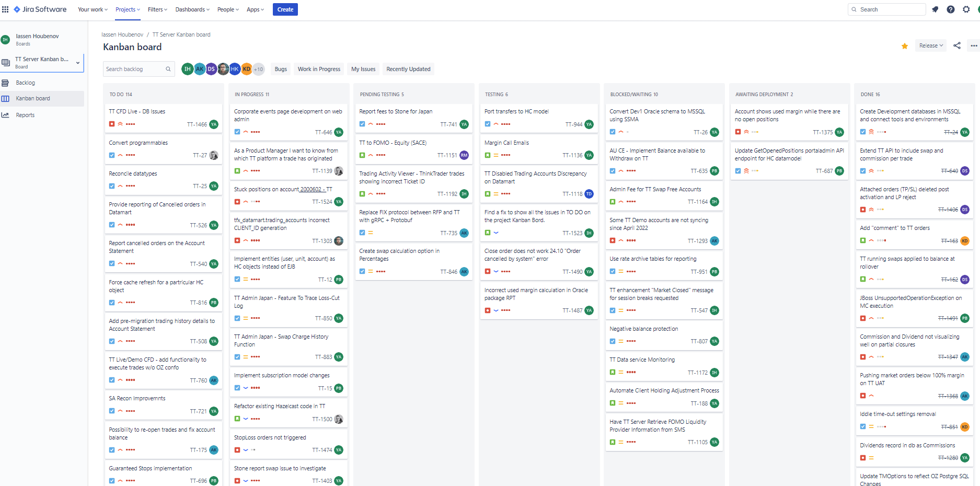This screenshot has width=980, height=486.
Task: Open Jira settings gear
Action: tap(966, 9)
